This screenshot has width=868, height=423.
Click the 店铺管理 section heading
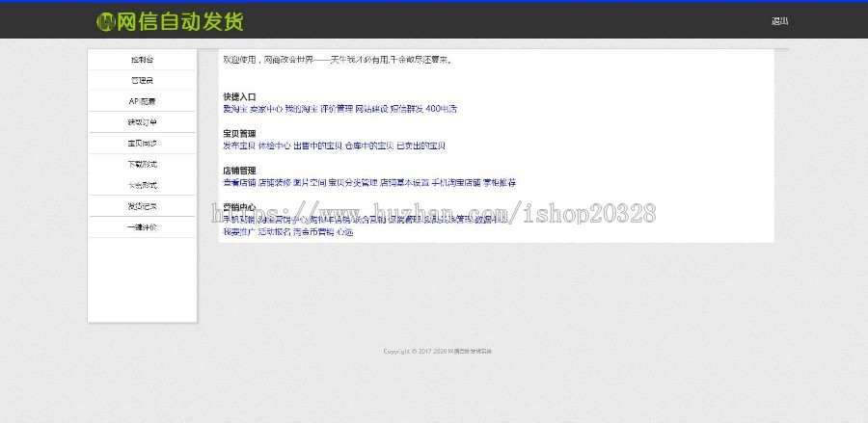(239, 171)
